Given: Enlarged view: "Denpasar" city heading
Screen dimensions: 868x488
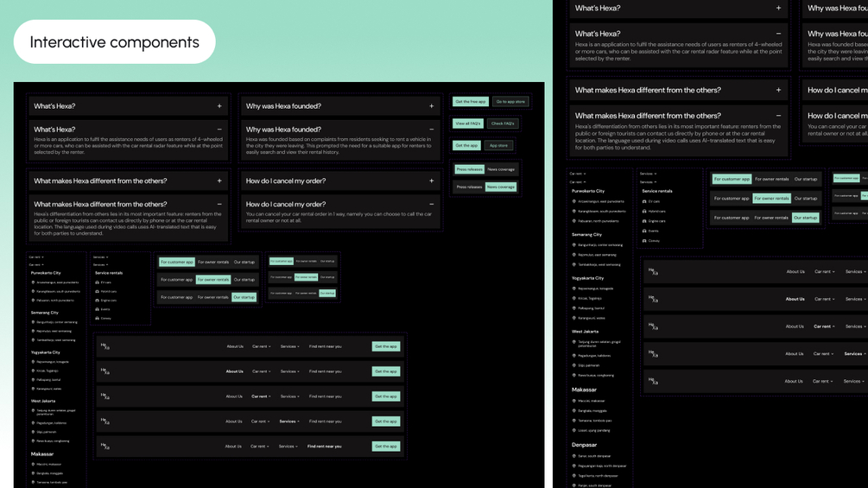Looking at the screenshot, I should [x=584, y=445].
